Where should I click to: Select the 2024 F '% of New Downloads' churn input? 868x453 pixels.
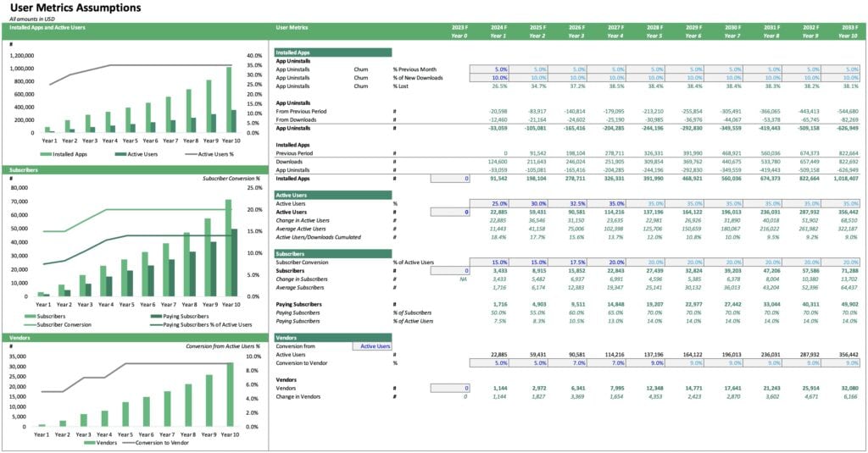[489, 78]
